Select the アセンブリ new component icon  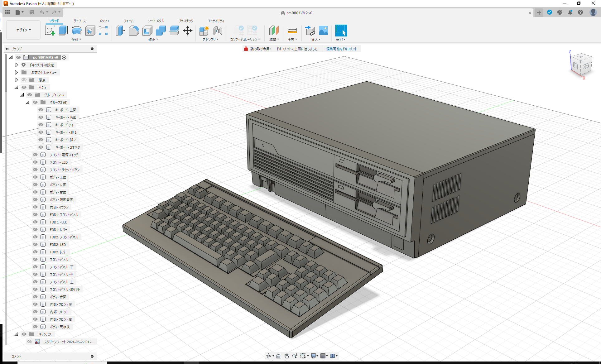point(204,31)
